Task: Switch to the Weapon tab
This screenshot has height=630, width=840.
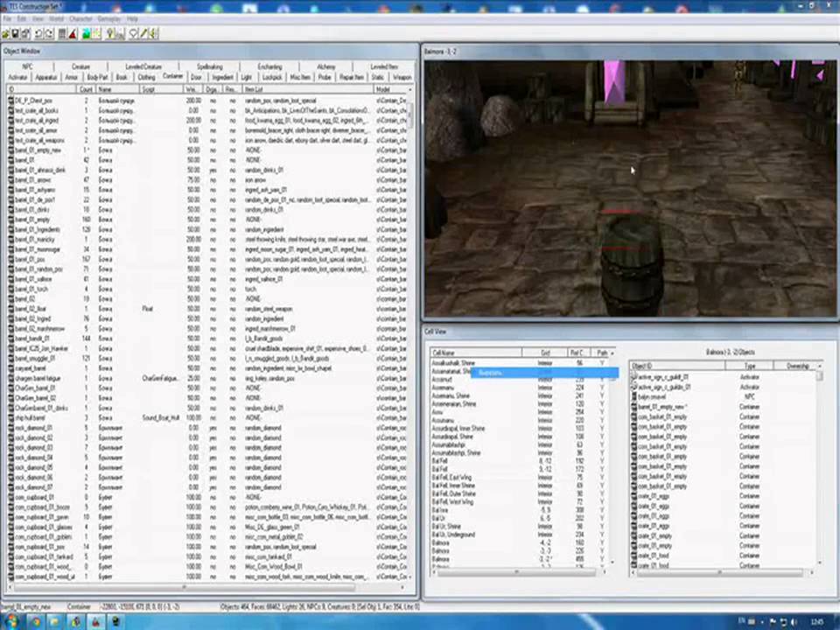Action: click(402, 77)
